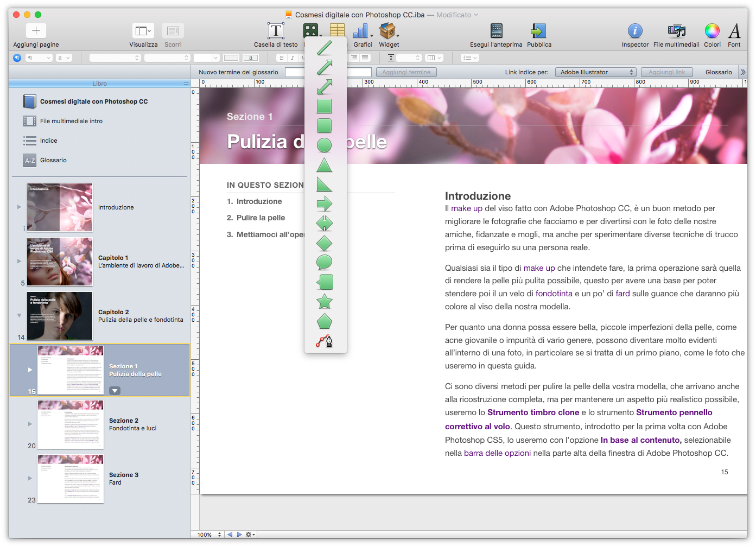Choose the draw with pen tool
The image size is (756, 547).
tap(325, 341)
